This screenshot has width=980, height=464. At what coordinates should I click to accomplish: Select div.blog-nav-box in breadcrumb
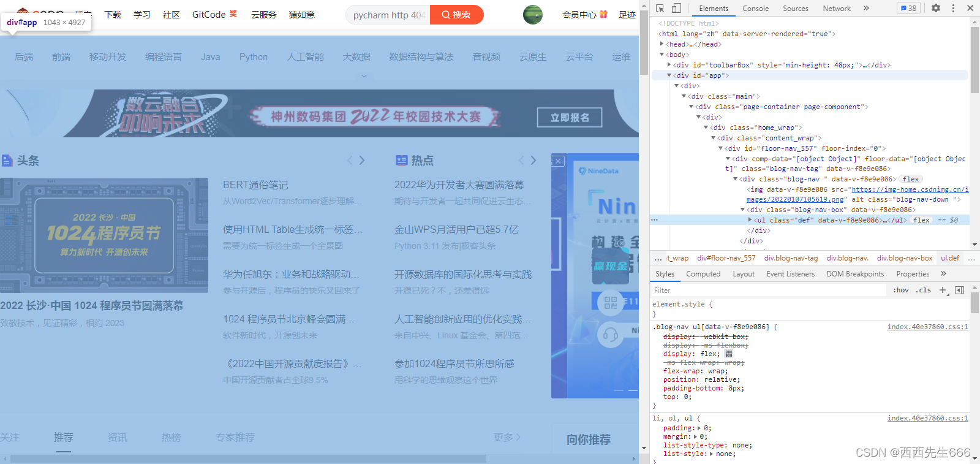pos(905,258)
